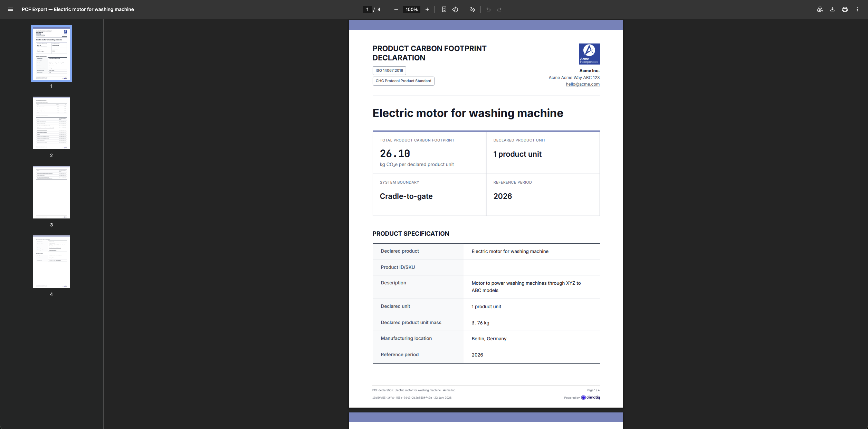Click the Cradle-to-gate system boundary value

[406, 196]
